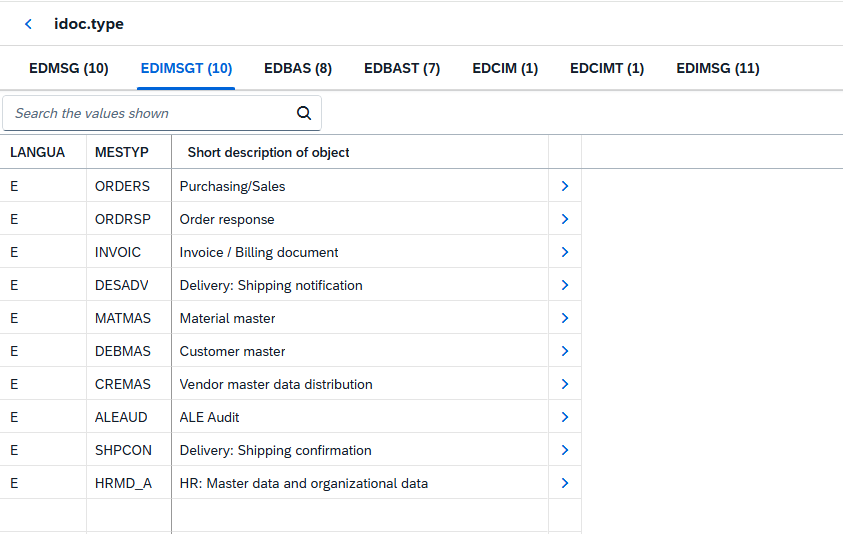Open the EDCIM (1) tab
The image size is (843, 534).
(x=505, y=68)
